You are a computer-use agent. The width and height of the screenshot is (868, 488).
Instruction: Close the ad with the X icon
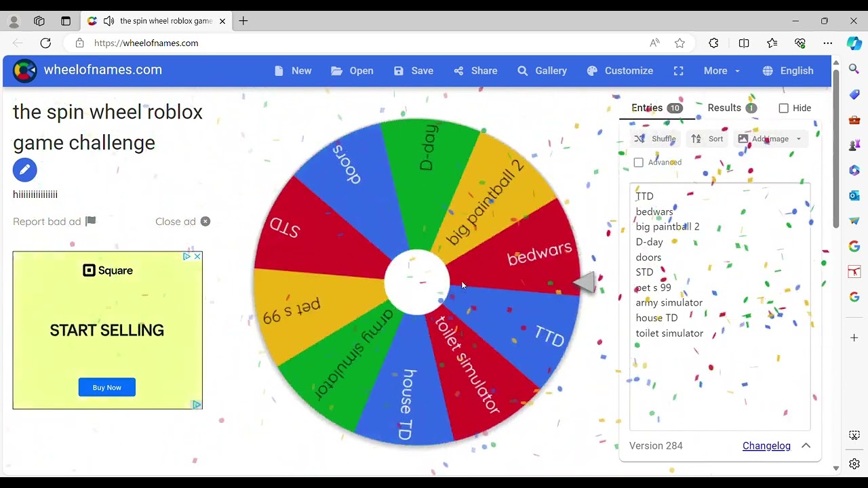[205, 222]
